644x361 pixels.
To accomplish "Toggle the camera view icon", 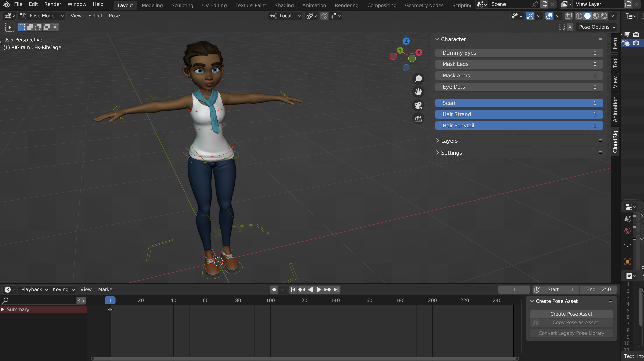I will click(418, 105).
